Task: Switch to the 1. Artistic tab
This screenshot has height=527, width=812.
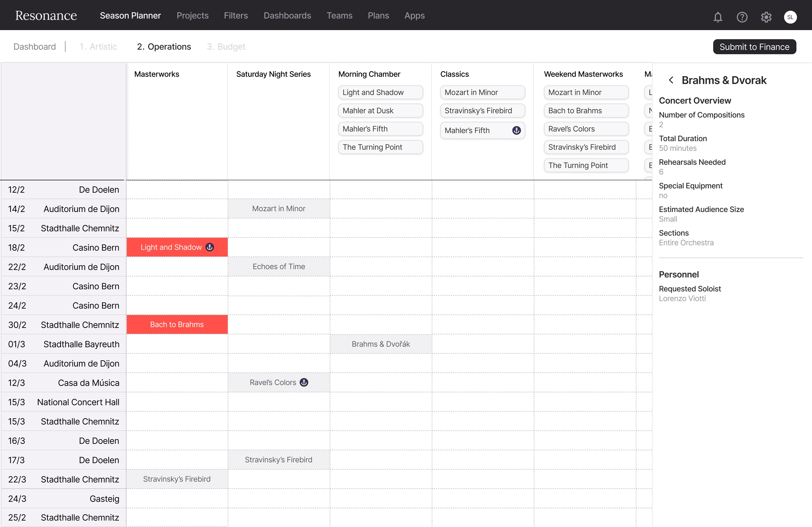Action: 98,47
